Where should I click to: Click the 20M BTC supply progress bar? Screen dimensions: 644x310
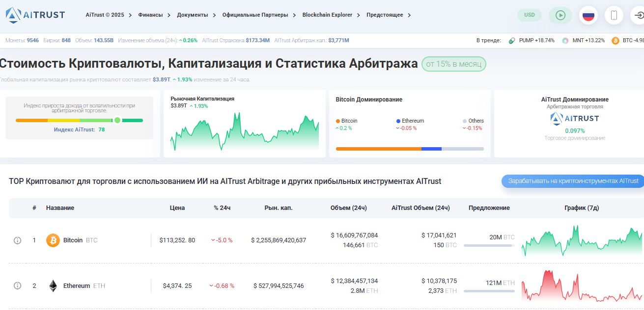coord(489,245)
